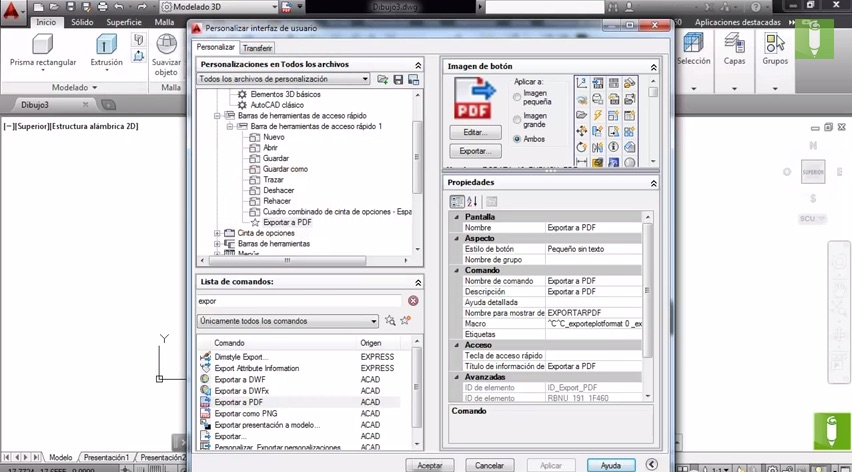Click the Redo arrow in quick access toolbar

[x=142, y=7]
